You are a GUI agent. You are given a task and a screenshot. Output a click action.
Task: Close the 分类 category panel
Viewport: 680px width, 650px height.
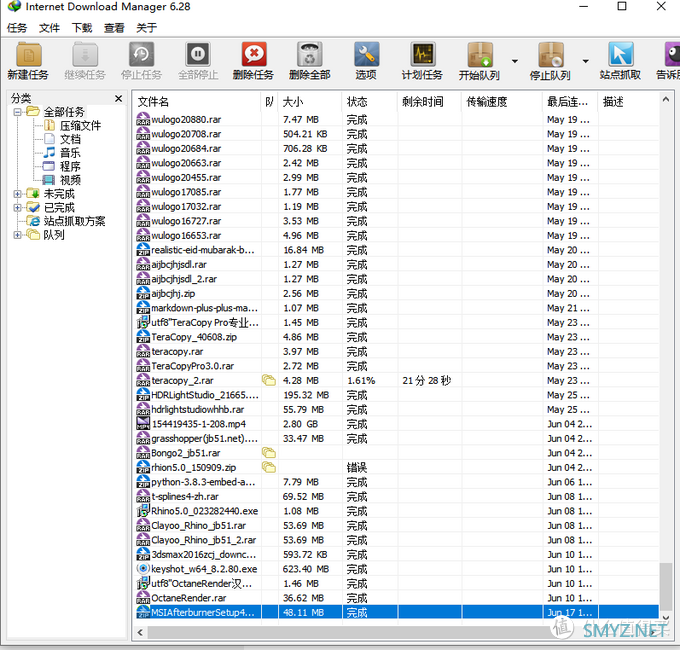tap(118, 98)
